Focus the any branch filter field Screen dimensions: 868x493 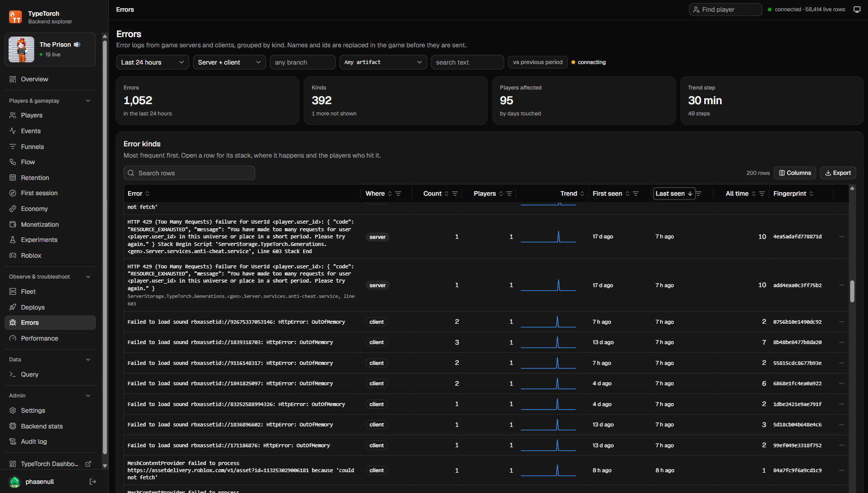(x=303, y=62)
